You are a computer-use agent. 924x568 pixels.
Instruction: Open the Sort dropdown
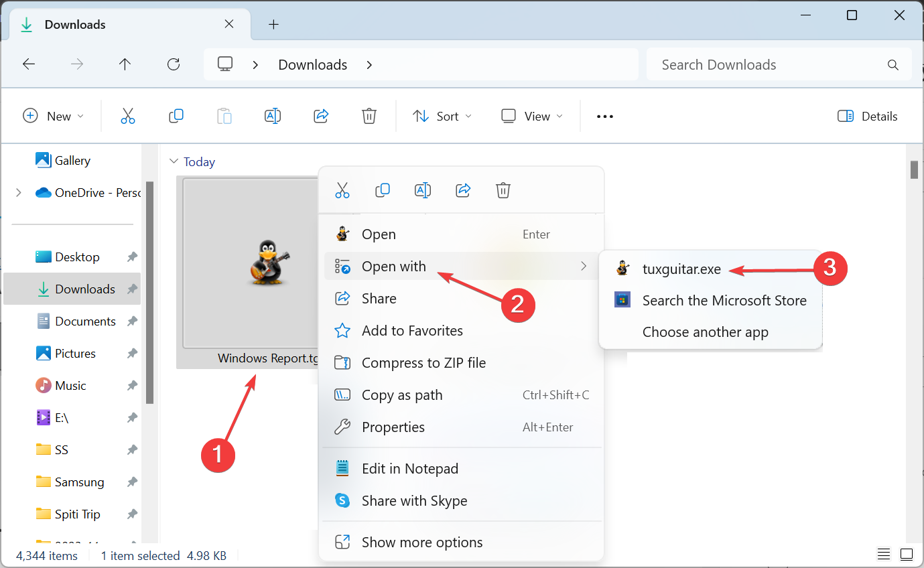coord(442,116)
